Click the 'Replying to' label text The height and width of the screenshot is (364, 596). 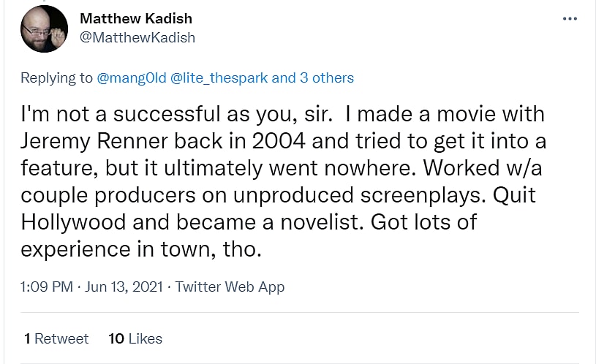pos(56,77)
